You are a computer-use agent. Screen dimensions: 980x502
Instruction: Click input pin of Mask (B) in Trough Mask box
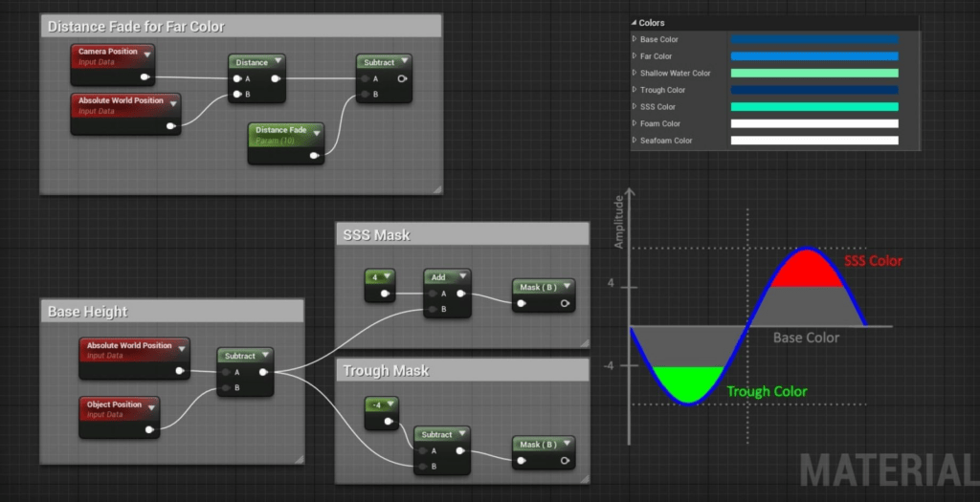[x=522, y=461]
